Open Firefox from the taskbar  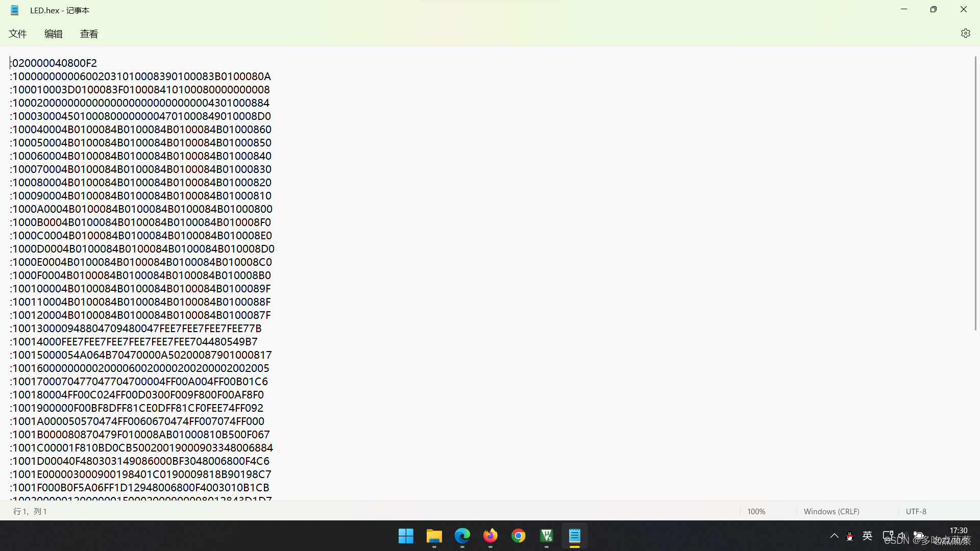[491, 536]
